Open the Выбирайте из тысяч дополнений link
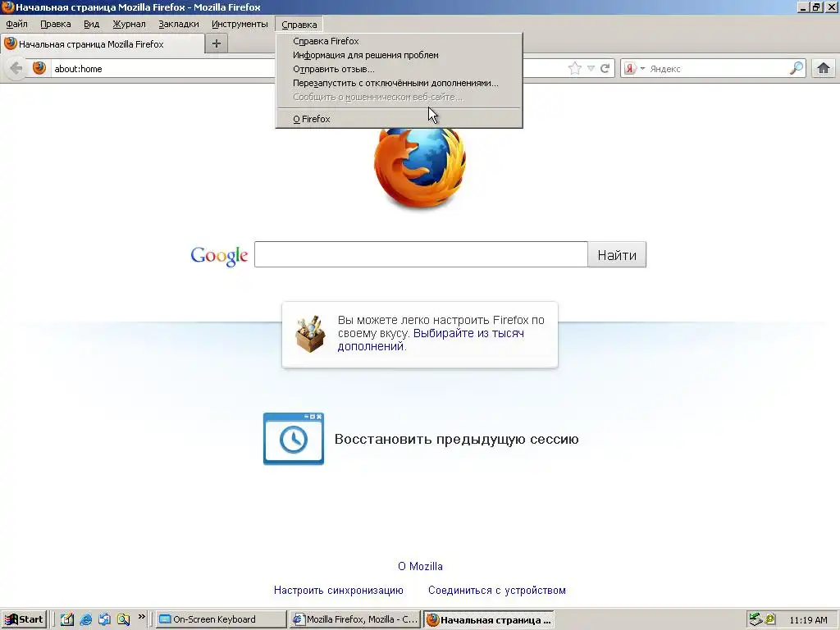This screenshot has height=630, width=840. click(431, 340)
